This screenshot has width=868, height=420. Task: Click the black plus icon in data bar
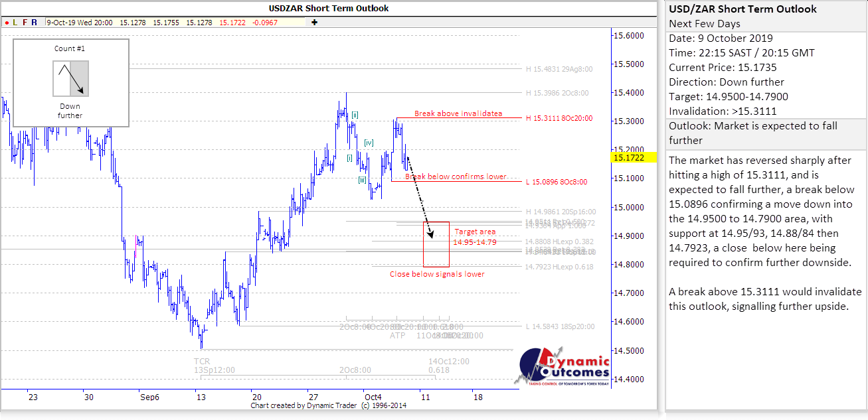point(314,22)
